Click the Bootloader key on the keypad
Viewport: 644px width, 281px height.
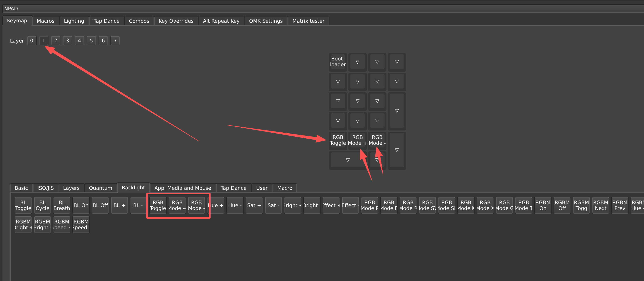click(338, 62)
